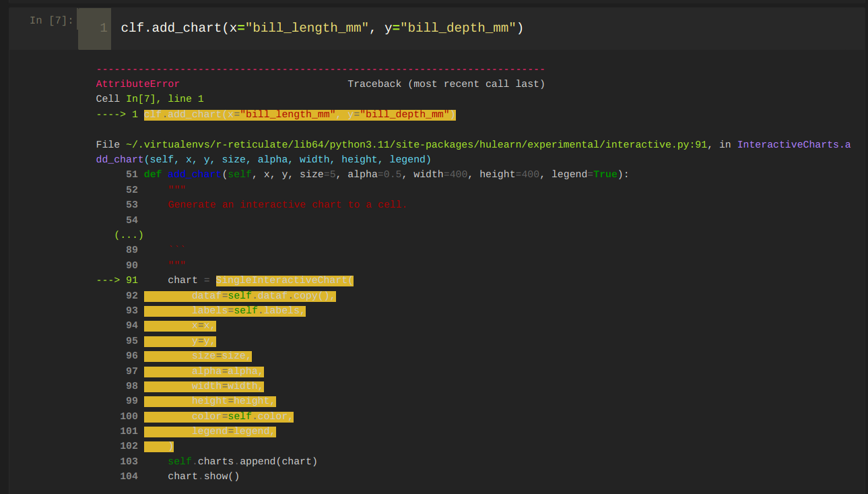This screenshot has width=868, height=494.
Task: Click highlighted clf.add_chart call in traceback
Action: pos(300,115)
